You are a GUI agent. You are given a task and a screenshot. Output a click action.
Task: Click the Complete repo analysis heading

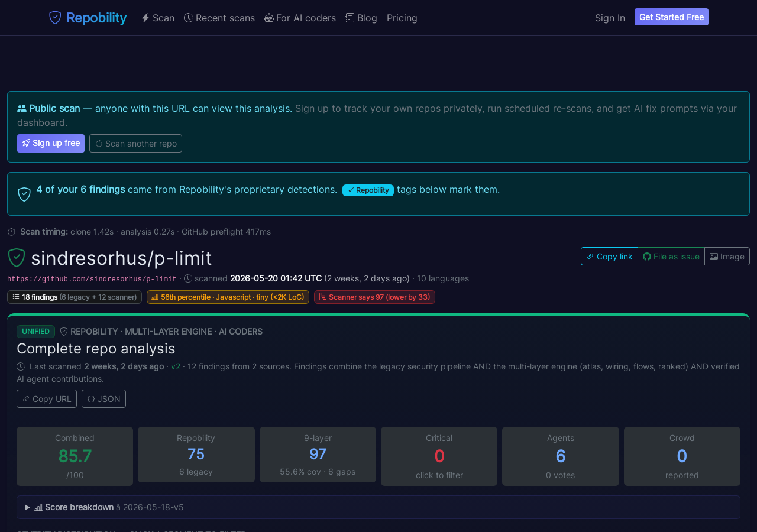[x=96, y=348]
